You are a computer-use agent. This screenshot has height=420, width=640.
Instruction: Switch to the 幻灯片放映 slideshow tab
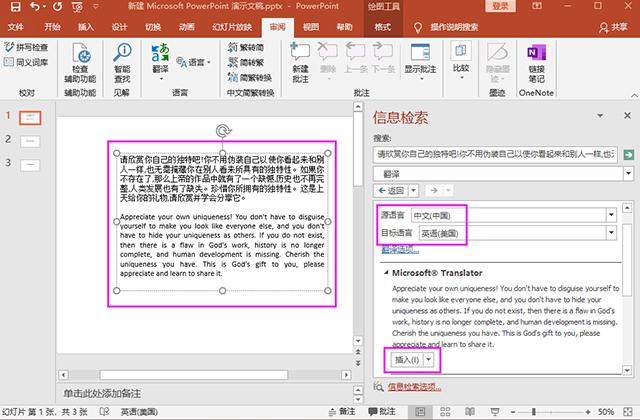(232, 27)
